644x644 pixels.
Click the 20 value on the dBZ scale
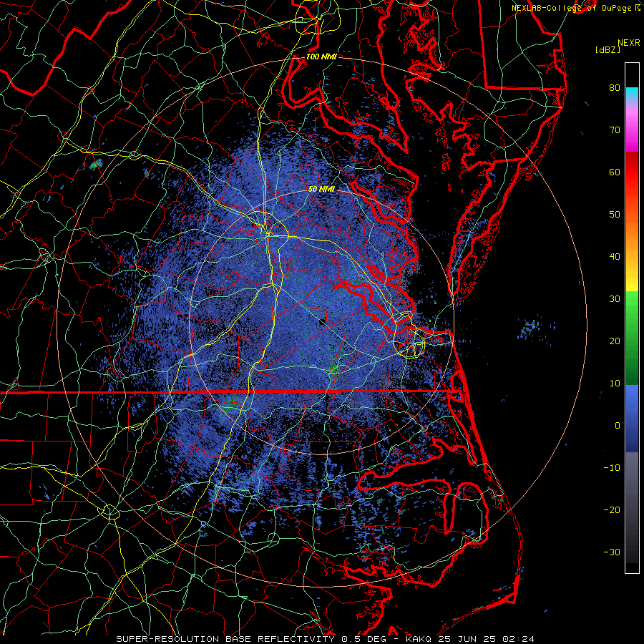click(615, 341)
